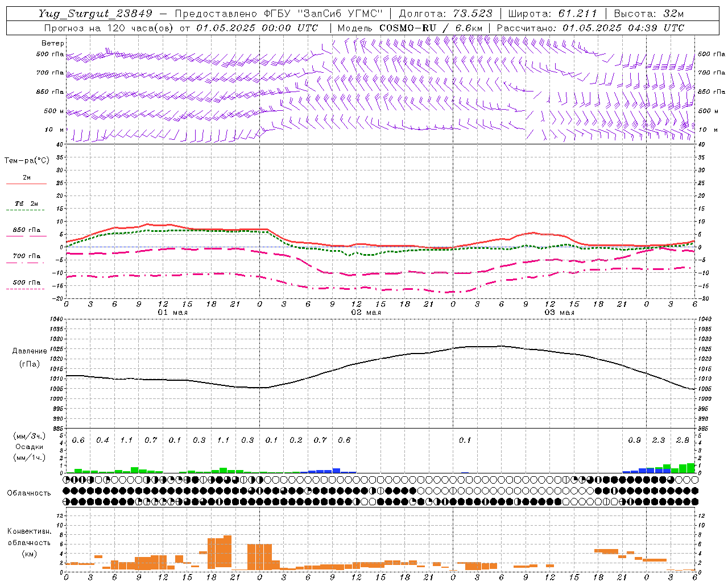Click the Долгота: 73.523 header field
The width and height of the screenshot is (728, 582).
[x=446, y=14]
